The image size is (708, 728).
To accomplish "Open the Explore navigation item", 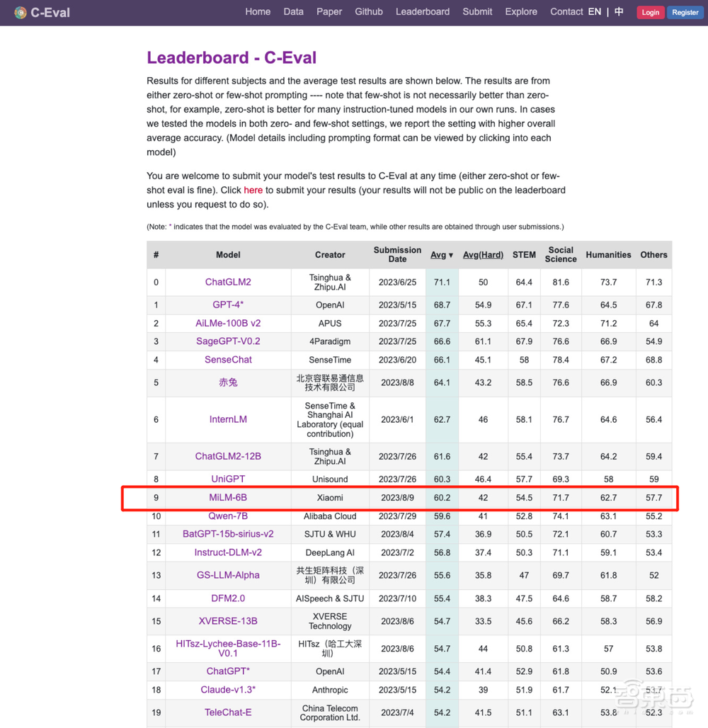I will (520, 11).
